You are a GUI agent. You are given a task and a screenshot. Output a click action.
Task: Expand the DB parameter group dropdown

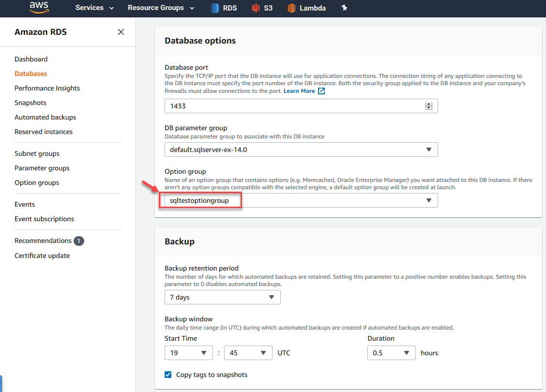pyautogui.click(x=301, y=150)
